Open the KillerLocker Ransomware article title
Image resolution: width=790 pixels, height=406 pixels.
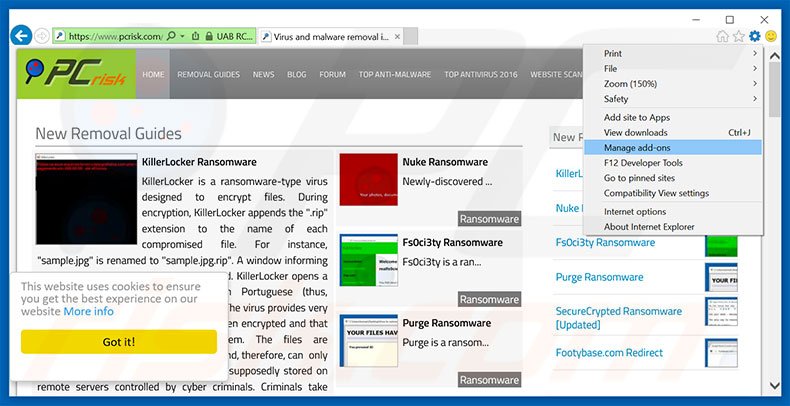tap(199, 162)
